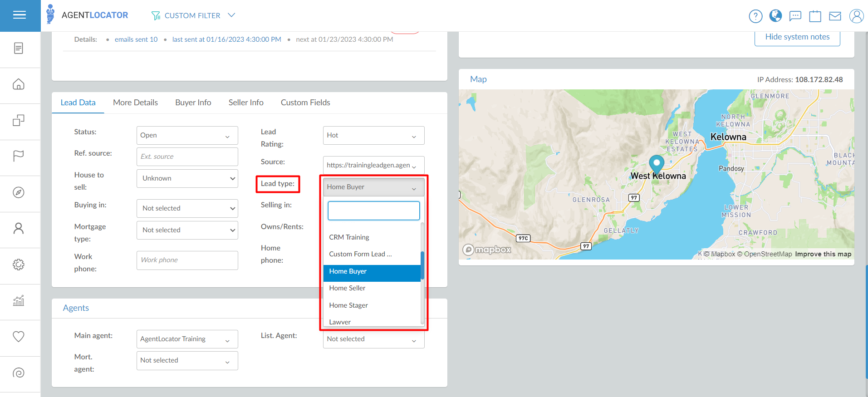Open the Mortgage type dropdown
868x397 pixels.
pos(187,230)
